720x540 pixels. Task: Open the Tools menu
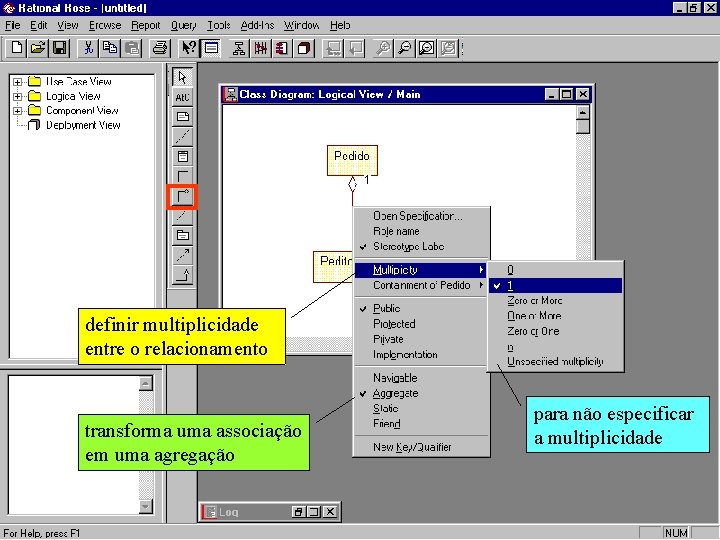[219, 25]
